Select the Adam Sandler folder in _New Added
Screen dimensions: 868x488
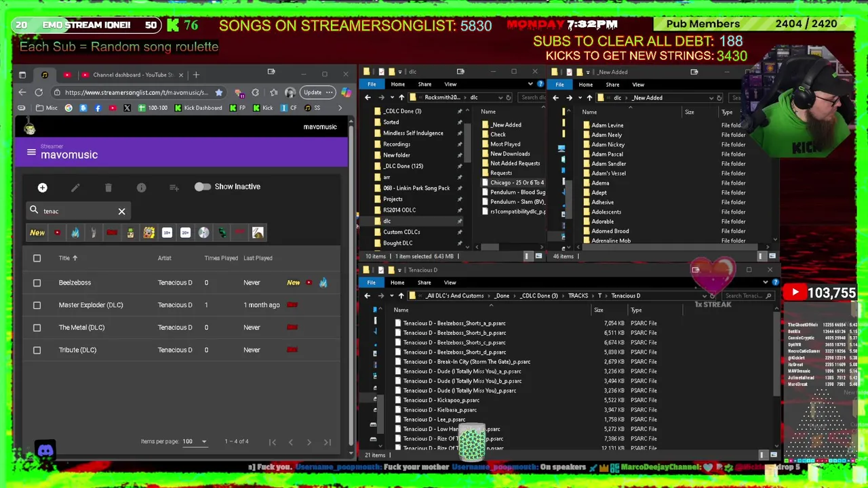(x=608, y=163)
